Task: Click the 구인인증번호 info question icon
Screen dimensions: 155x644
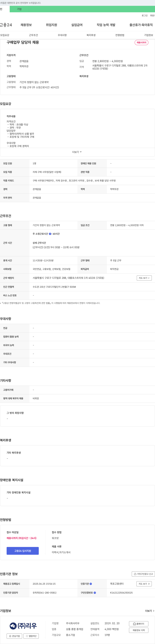Action: click(x=95, y=593)
